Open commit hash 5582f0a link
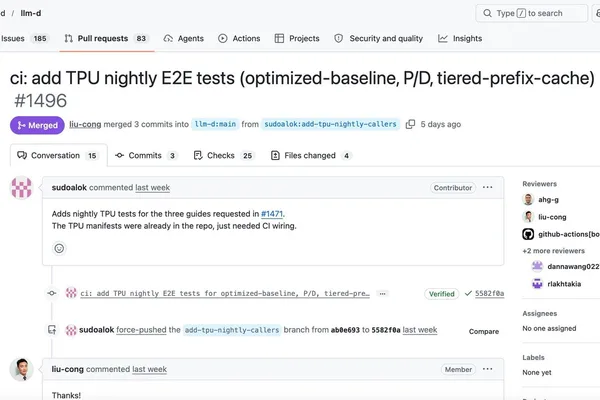This screenshot has width=600, height=400. (489, 294)
